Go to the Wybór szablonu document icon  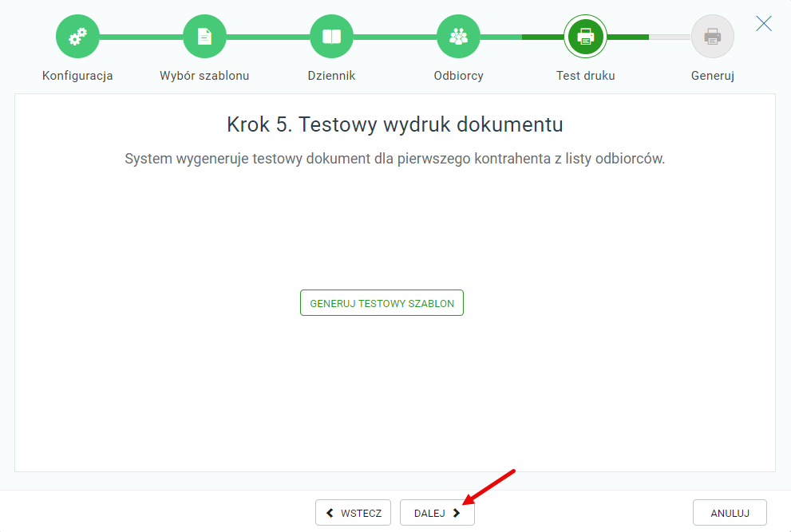coord(204,37)
